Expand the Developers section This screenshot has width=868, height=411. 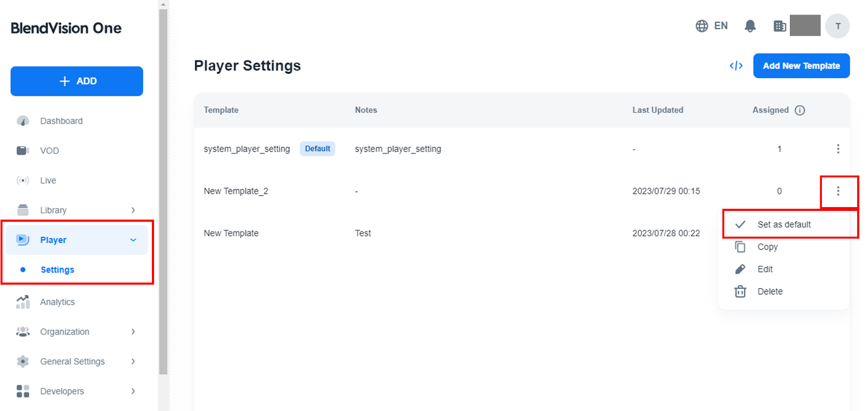pyautogui.click(x=133, y=391)
